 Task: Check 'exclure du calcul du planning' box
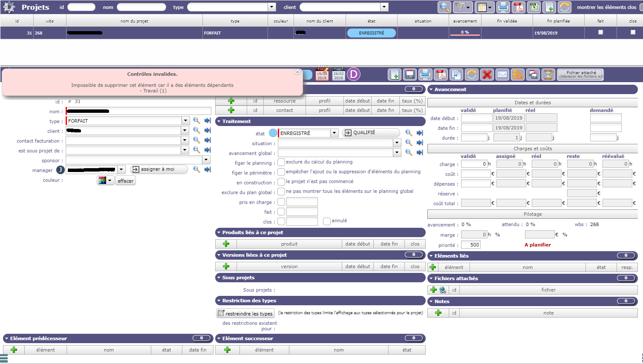coord(281,162)
